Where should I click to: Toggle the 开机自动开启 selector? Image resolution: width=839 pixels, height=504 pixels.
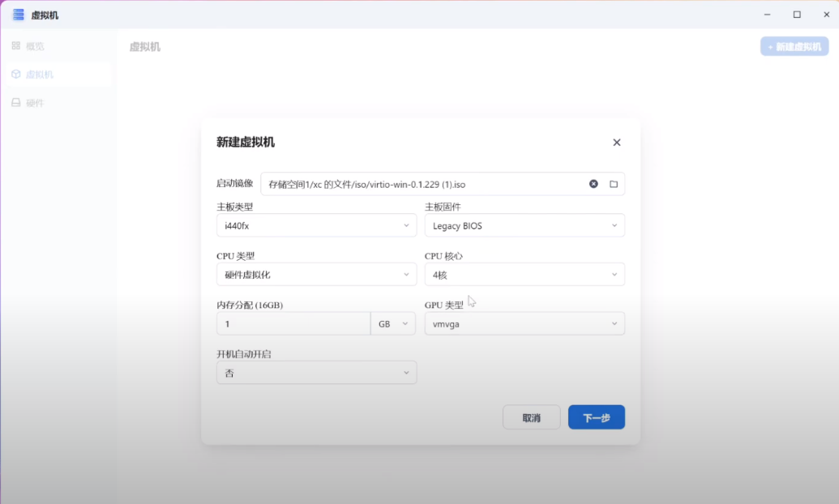tap(316, 373)
